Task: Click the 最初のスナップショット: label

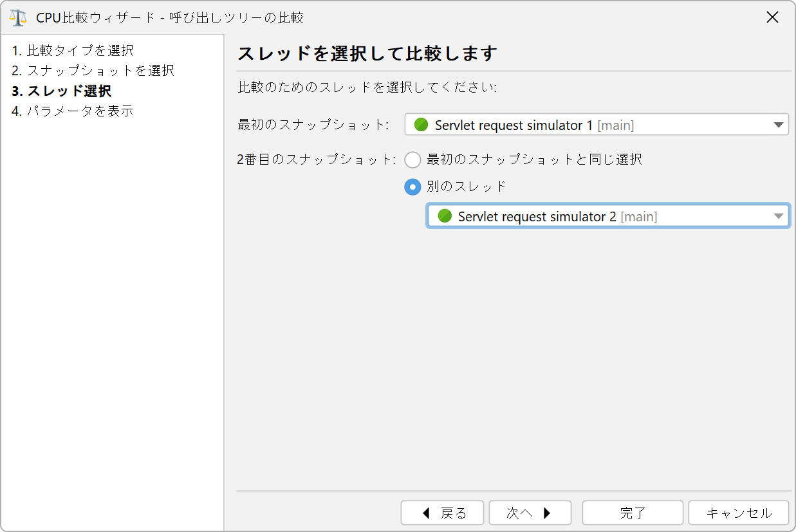Action: point(313,125)
